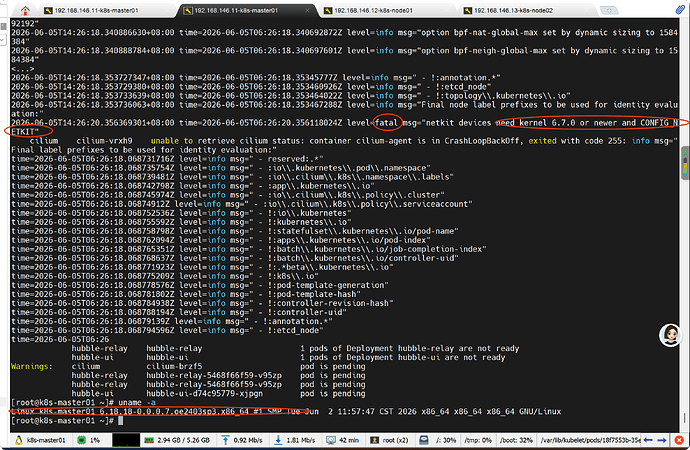Viewport: 690px width, 450px height.
Task: Click '0.92 Mb/s' upload speed
Action: [248, 440]
